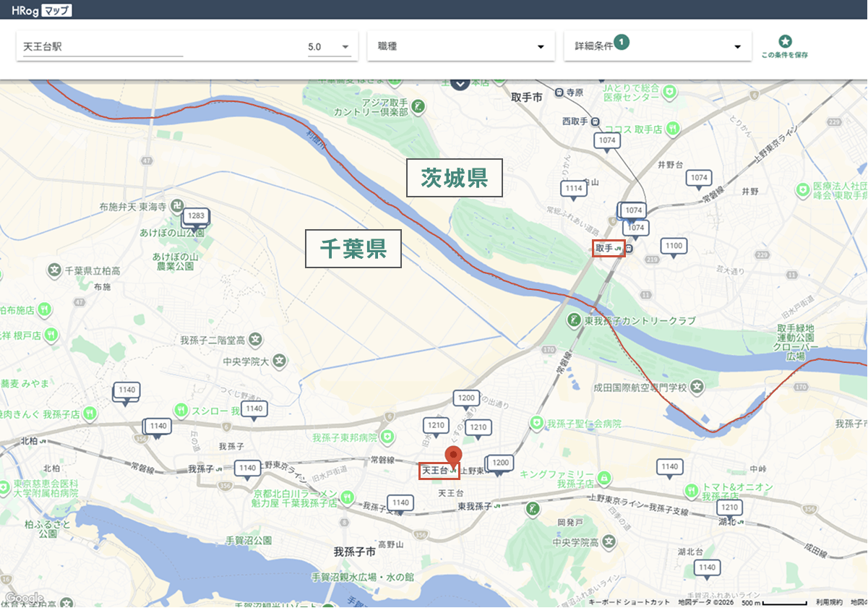The height and width of the screenshot is (608, 868).
Task: Expand the 詳細条件 filter dropdown
Action: (656, 45)
